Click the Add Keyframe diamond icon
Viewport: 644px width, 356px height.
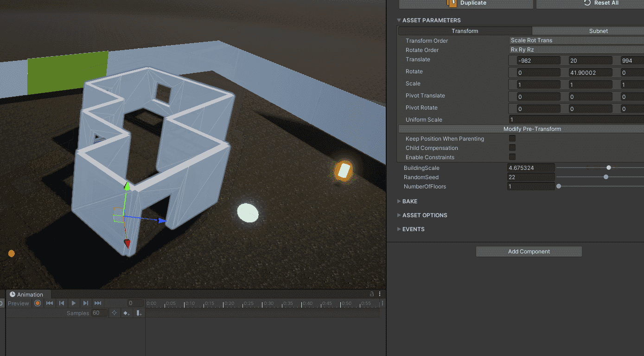coord(126,313)
